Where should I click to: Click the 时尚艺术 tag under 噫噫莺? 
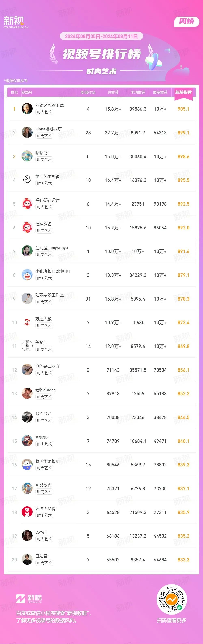click(x=44, y=159)
